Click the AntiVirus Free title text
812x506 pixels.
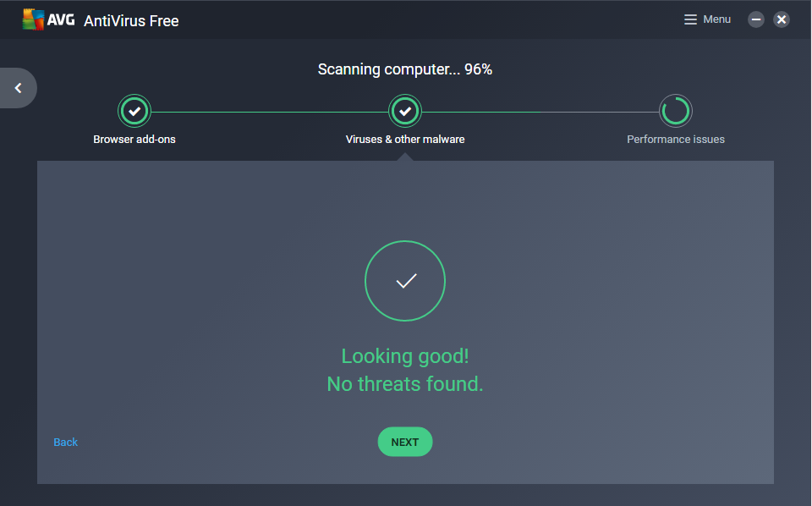coord(131,20)
